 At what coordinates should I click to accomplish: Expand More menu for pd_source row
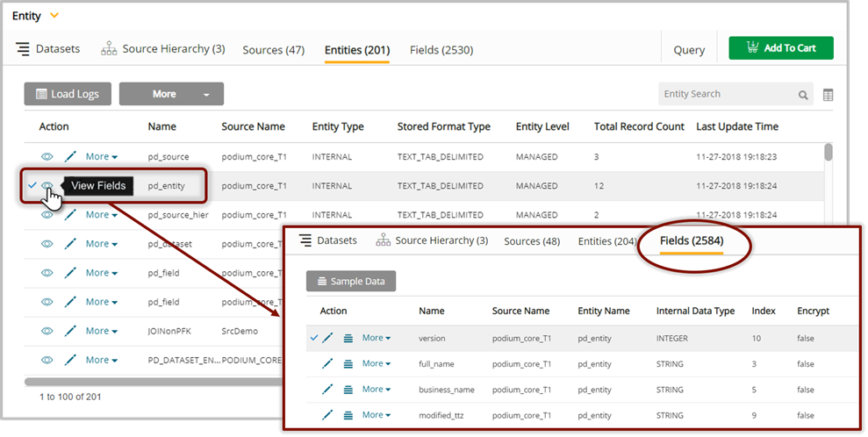pyautogui.click(x=101, y=156)
